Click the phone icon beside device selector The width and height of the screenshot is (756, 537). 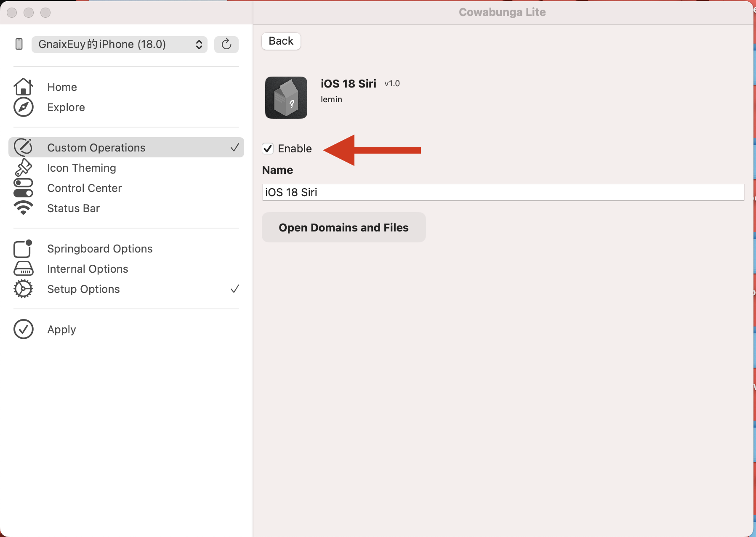pyautogui.click(x=19, y=44)
